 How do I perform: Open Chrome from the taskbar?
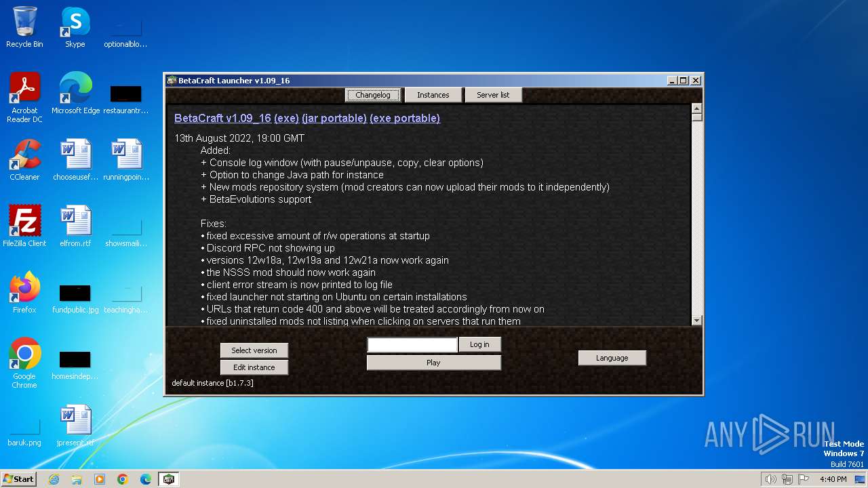pos(123,479)
